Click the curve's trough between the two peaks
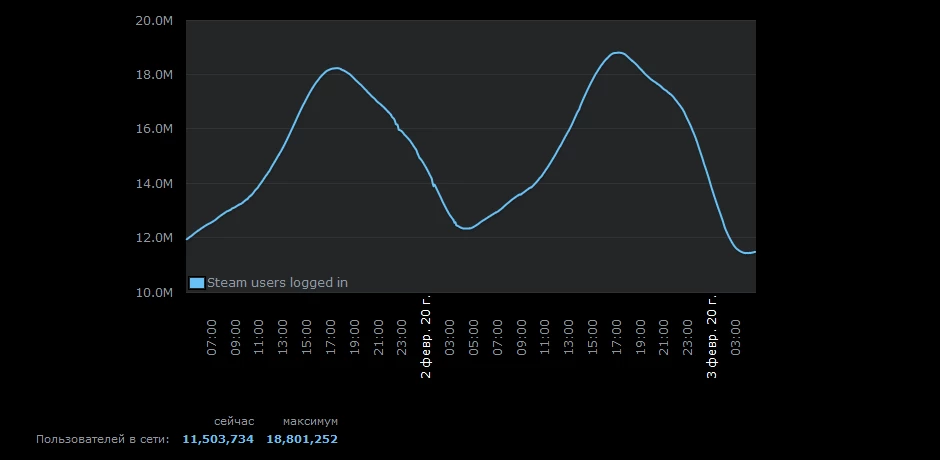The height and width of the screenshot is (460, 940). [467, 229]
